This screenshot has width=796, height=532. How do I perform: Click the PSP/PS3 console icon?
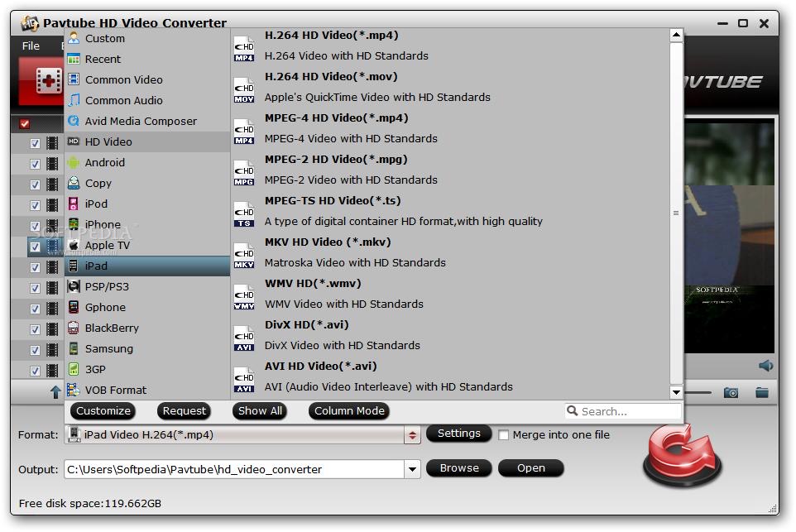point(74,286)
